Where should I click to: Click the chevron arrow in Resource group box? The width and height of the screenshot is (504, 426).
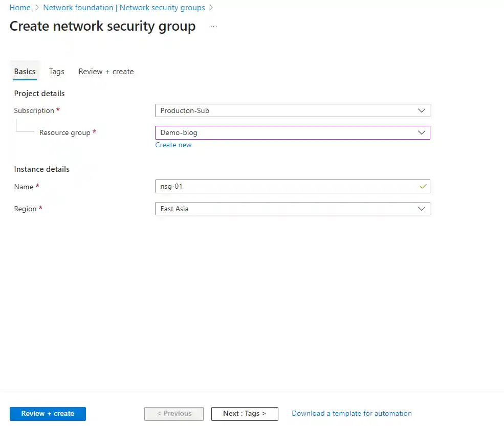(x=422, y=132)
